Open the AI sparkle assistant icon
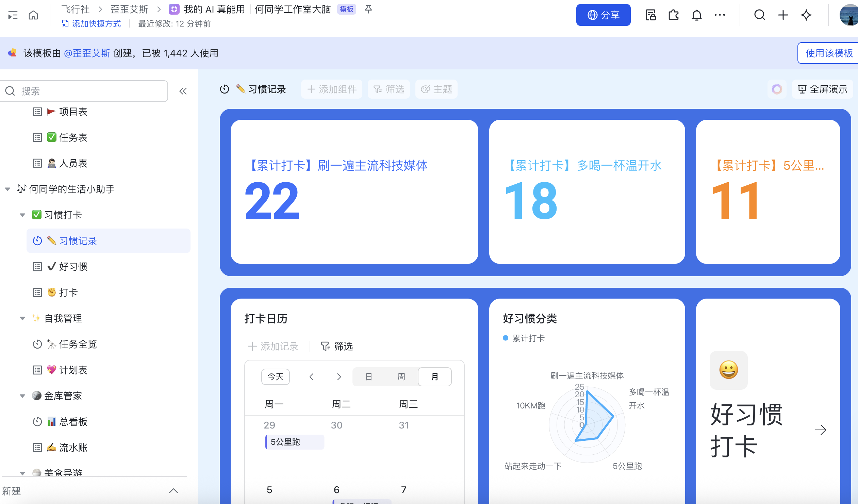This screenshot has width=858, height=504. 806,15
